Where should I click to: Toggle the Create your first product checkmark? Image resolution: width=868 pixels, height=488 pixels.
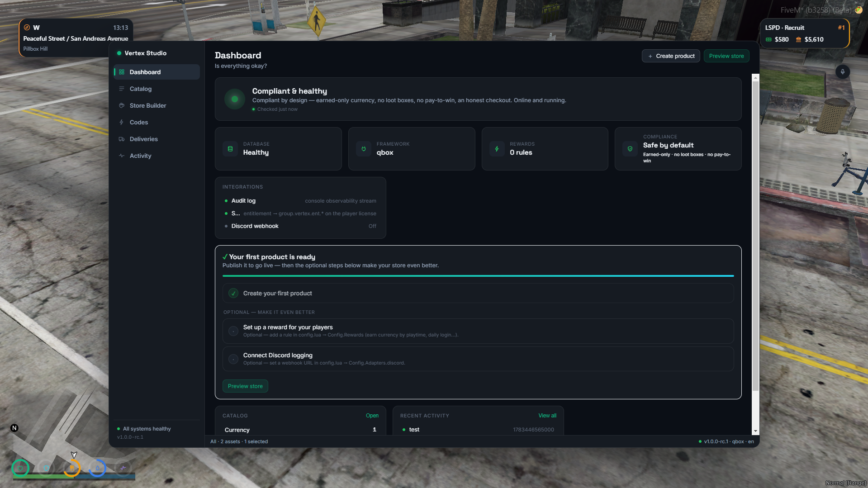pyautogui.click(x=233, y=294)
